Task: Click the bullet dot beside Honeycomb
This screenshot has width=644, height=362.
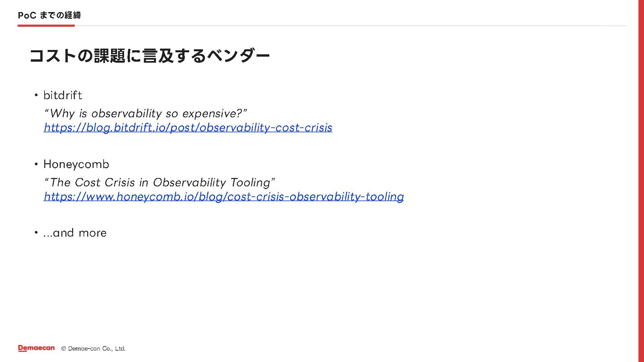Action: pyautogui.click(x=36, y=165)
